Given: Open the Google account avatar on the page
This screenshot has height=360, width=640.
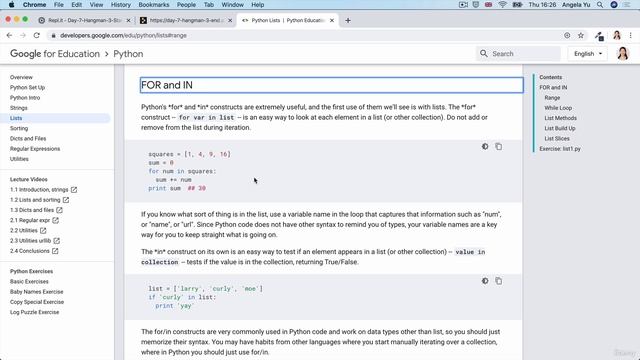Looking at the screenshot, I should click(x=623, y=53).
